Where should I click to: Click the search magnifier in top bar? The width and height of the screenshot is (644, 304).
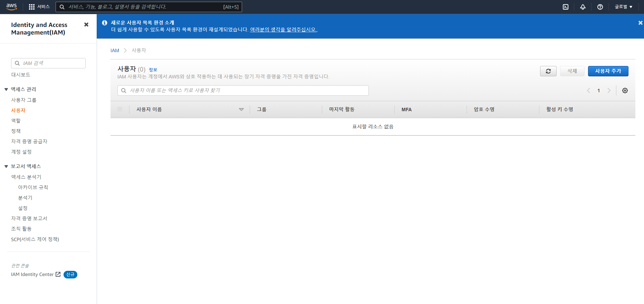tap(62, 7)
